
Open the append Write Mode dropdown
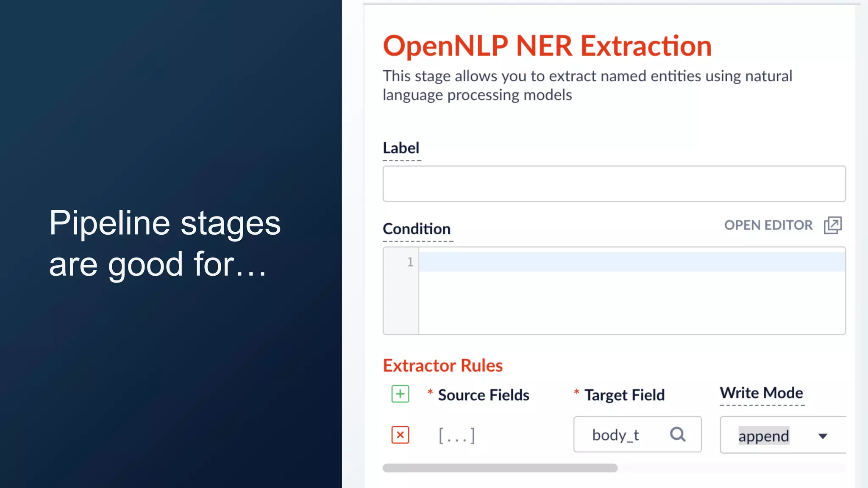783,435
